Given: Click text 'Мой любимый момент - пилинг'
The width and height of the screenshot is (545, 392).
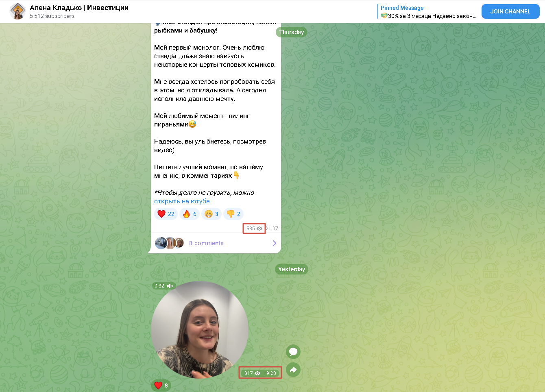Looking at the screenshot, I should click(202, 116).
